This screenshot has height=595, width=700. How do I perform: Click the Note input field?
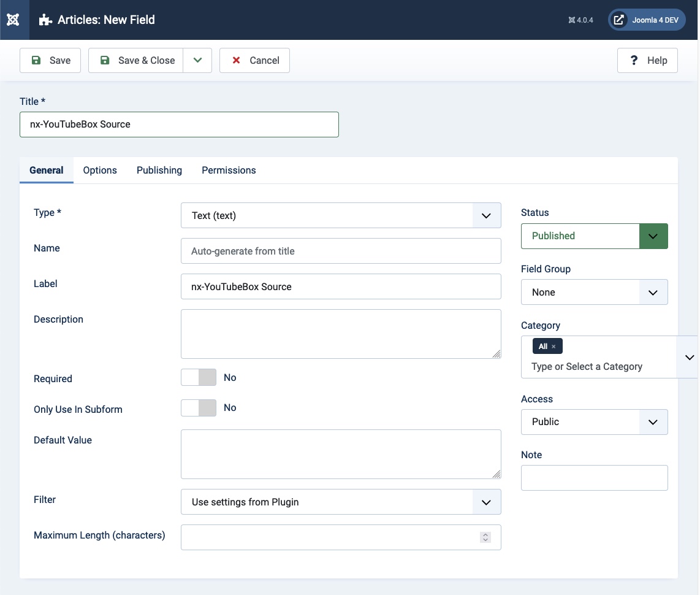click(594, 478)
